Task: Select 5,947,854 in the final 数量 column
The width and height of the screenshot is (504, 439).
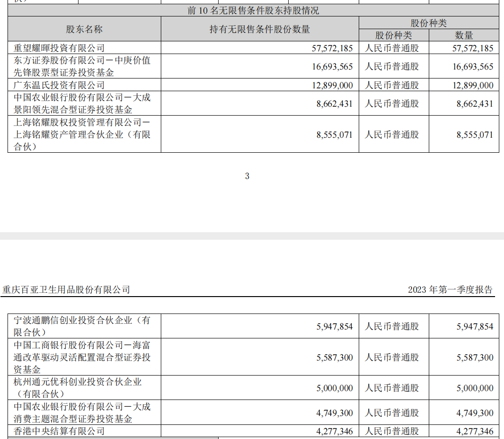Action: (x=475, y=327)
